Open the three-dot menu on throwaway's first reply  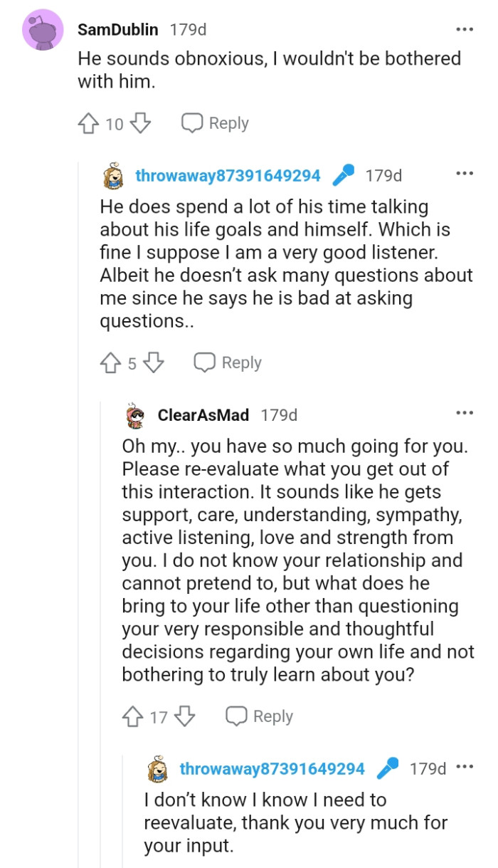pos(464,173)
